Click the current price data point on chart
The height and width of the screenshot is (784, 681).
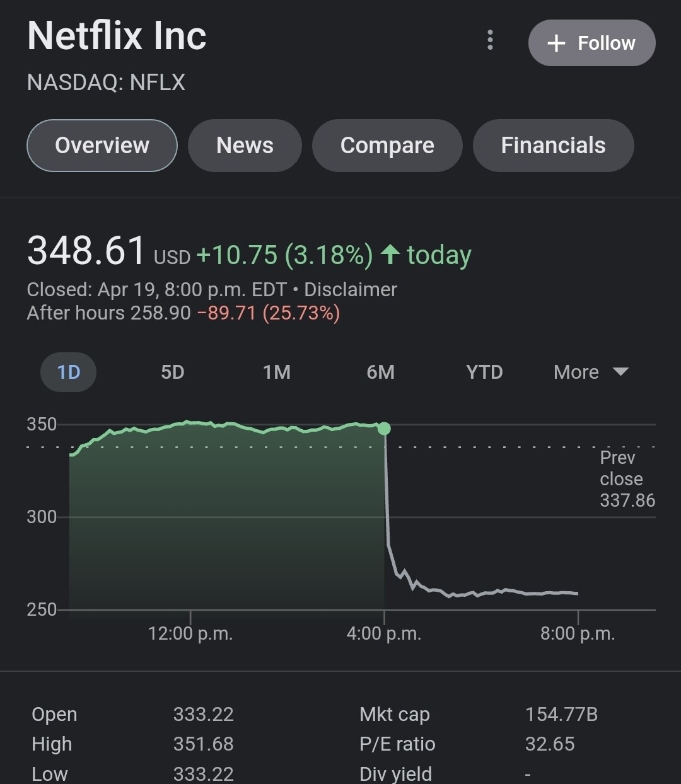pos(383,429)
